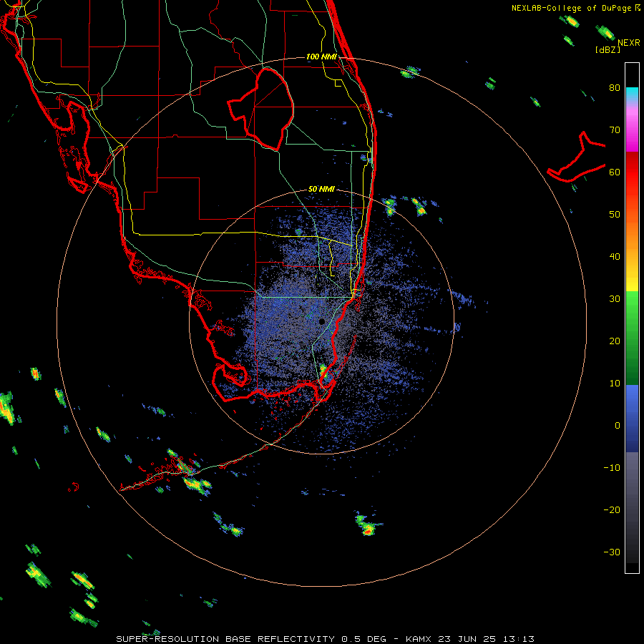
Task: Click the -20 value on the dBZ scale
Action: click(612, 510)
